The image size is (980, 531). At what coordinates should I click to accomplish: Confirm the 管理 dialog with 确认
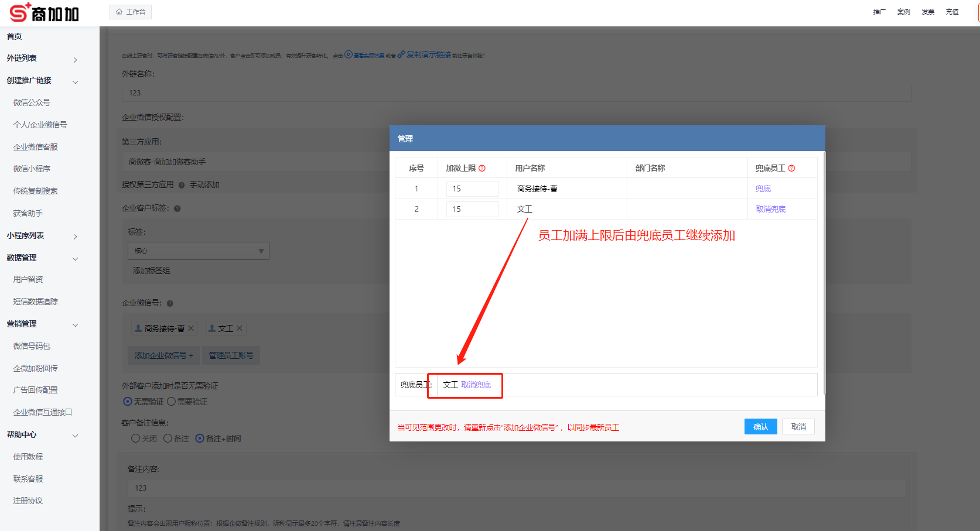point(760,426)
